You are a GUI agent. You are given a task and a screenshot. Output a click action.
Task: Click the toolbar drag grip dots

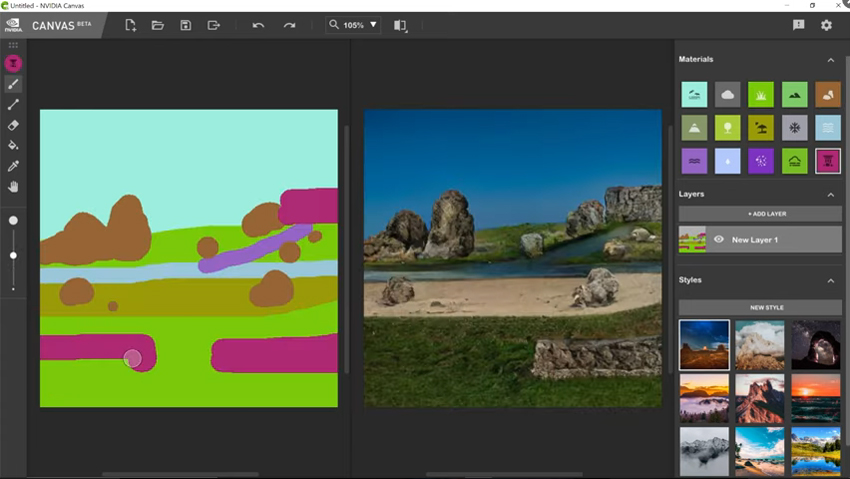tap(14, 45)
